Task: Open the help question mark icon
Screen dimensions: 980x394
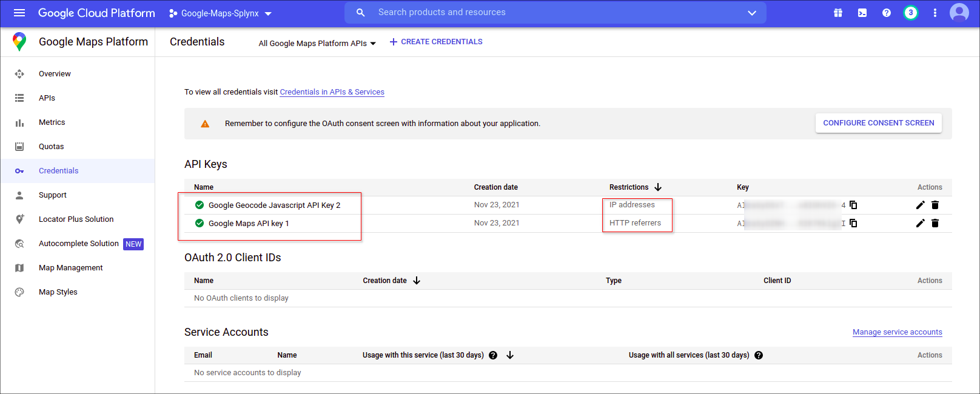Action: [887, 13]
